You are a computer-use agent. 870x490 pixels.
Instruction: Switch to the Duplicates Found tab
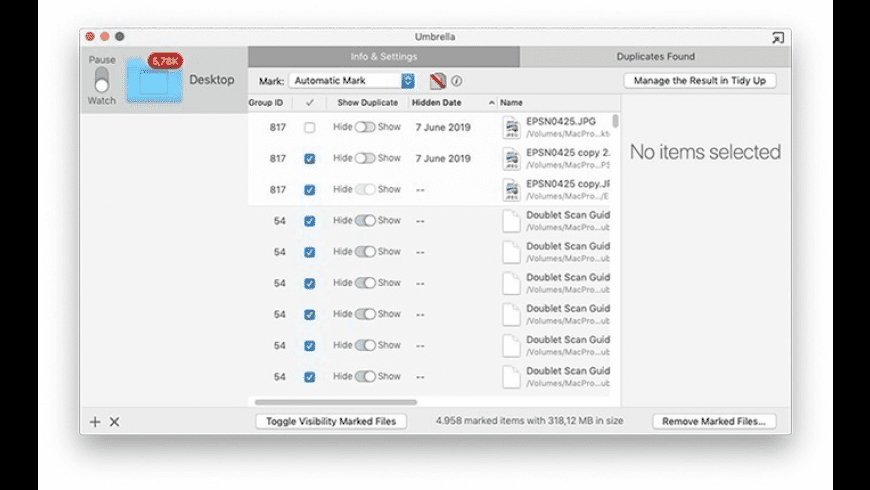655,57
